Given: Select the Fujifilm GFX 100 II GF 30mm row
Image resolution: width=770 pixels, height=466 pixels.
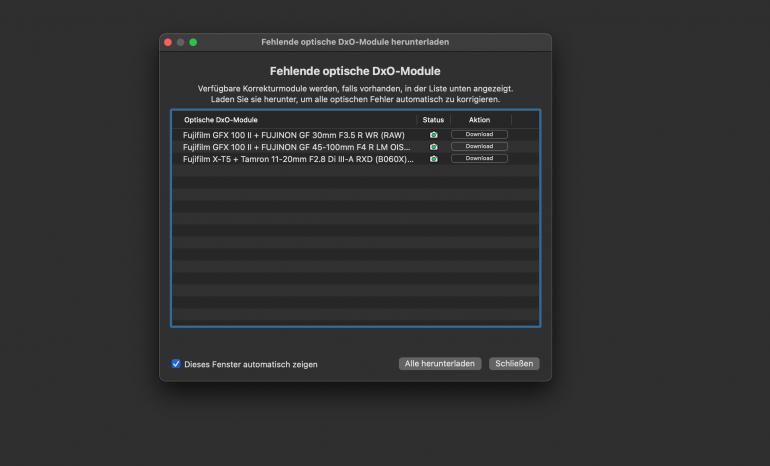Looking at the screenshot, I should [293, 134].
